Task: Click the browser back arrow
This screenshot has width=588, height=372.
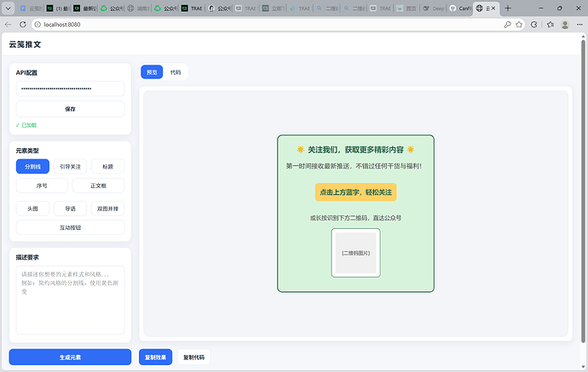Action: pyautogui.click(x=9, y=25)
